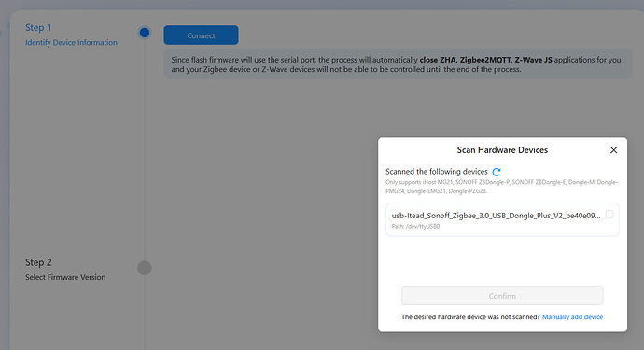Click the Step 2 gray progress dot
The height and width of the screenshot is (350, 644).
tap(145, 268)
